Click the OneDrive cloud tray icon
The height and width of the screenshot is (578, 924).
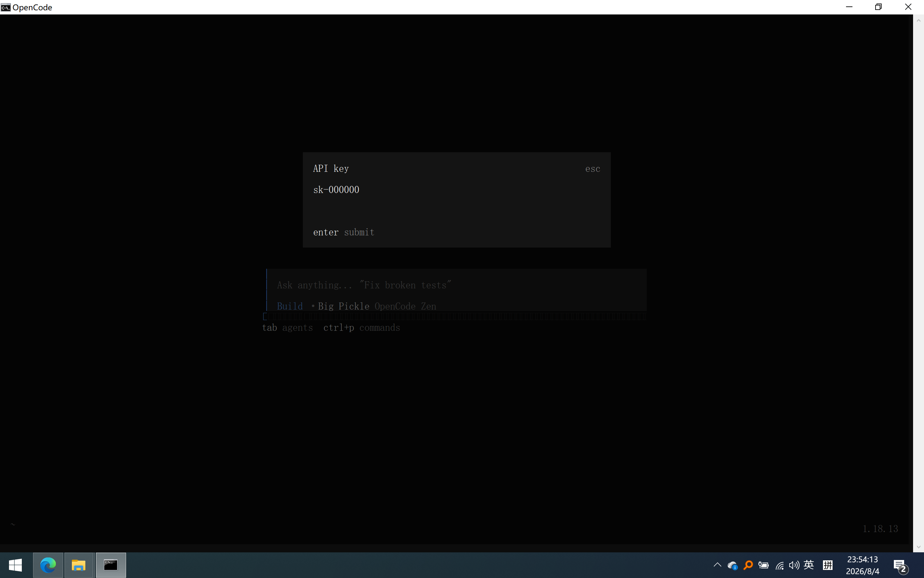tap(732, 565)
